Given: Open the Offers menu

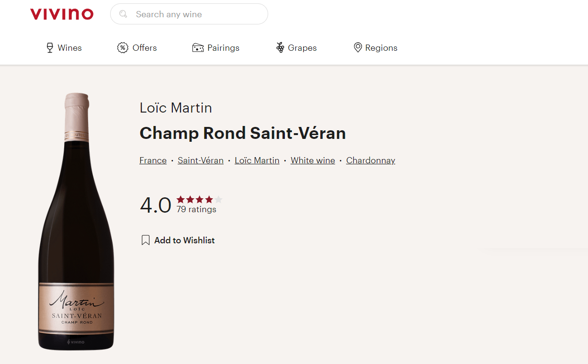Looking at the screenshot, I should pos(145,48).
